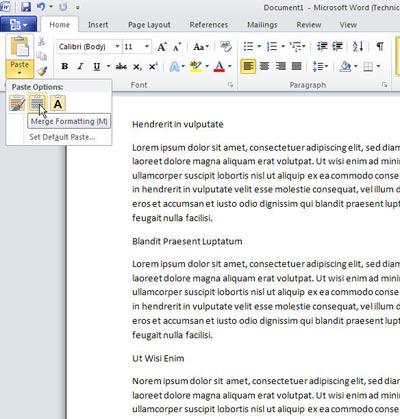400x419 pixels.
Task: Toggle Strikethrough formatting
Action: [x=121, y=66]
